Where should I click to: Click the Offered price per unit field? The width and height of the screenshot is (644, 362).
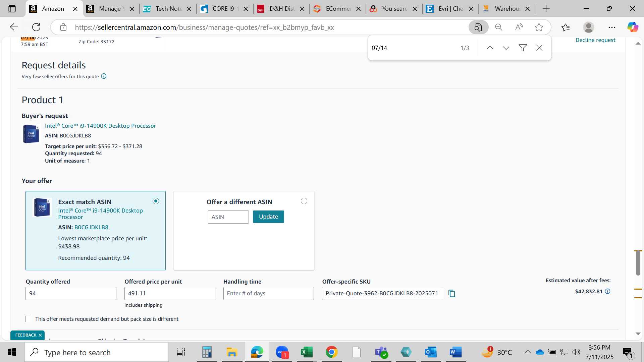170,294
